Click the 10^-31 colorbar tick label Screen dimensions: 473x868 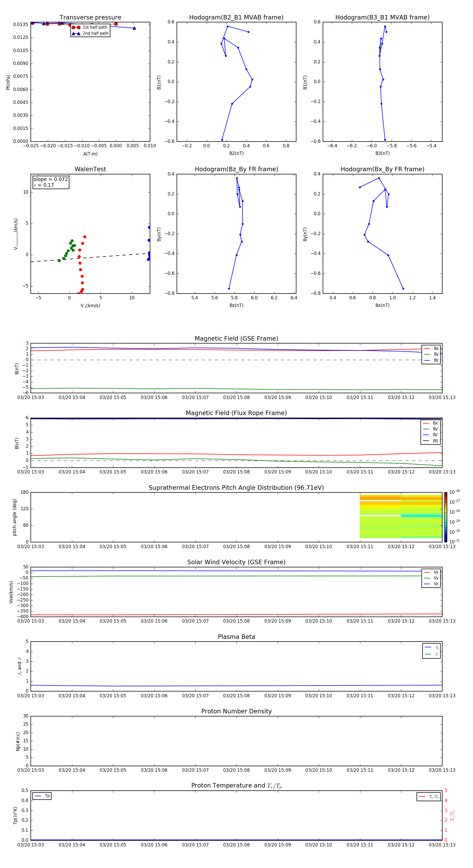click(455, 542)
